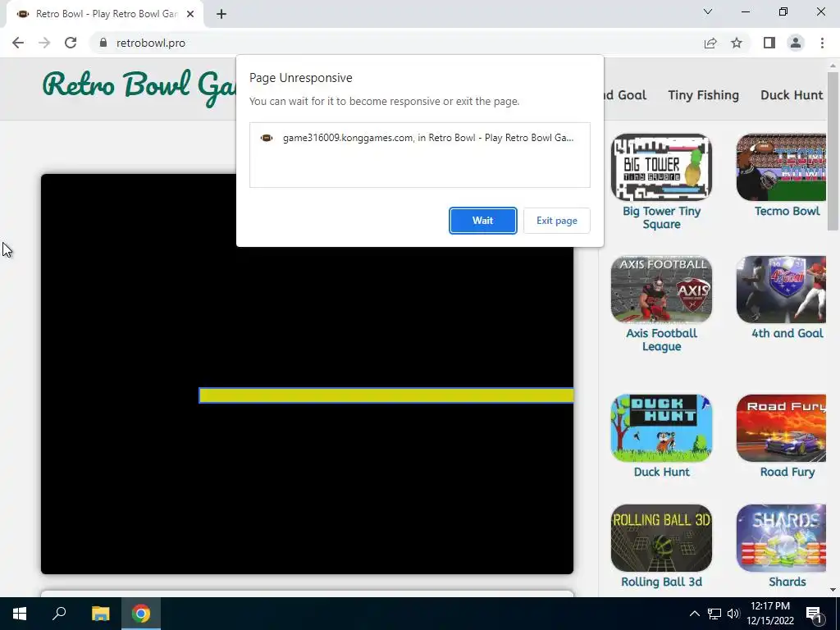Click the Shards game thumbnail
This screenshot has height=630, width=840.
[x=782, y=538]
